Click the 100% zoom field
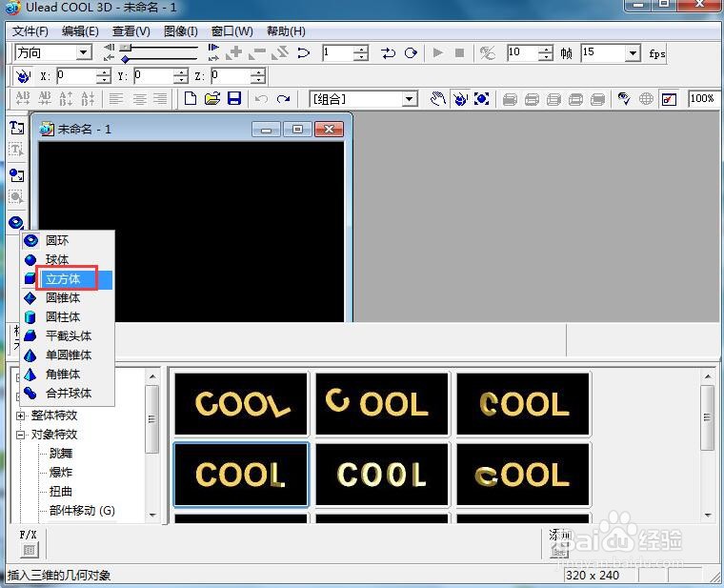724x588 pixels. tap(703, 99)
